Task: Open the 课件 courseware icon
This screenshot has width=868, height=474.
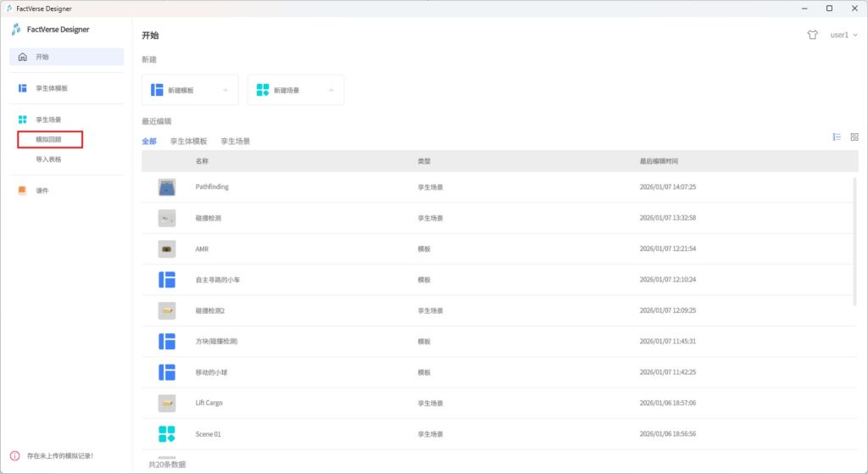Action: pyautogui.click(x=23, y=191)
